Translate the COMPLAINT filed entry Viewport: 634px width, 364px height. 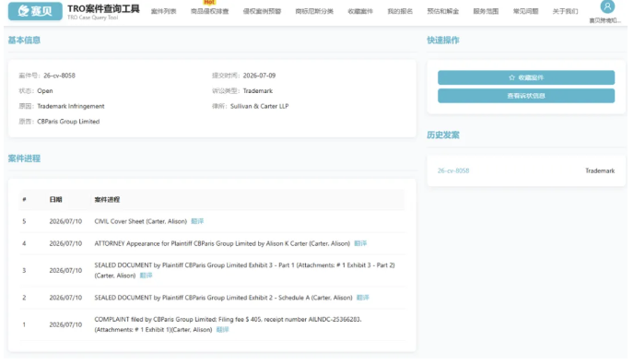[222, 330]
